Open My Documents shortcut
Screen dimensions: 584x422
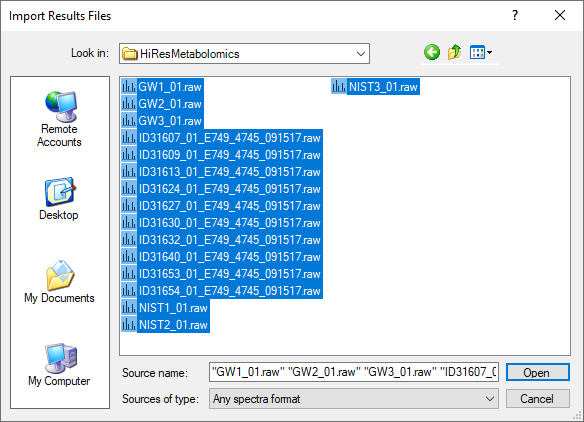(x=59, y=282)
